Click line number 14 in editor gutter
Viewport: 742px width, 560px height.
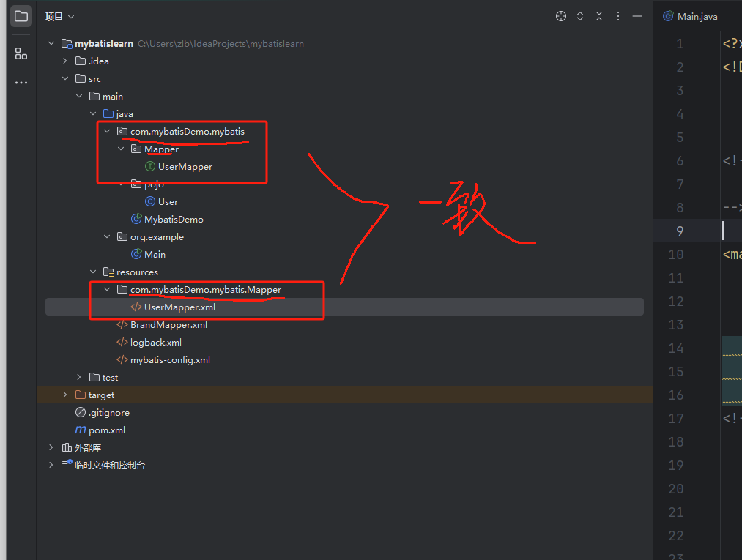(676, 348)
